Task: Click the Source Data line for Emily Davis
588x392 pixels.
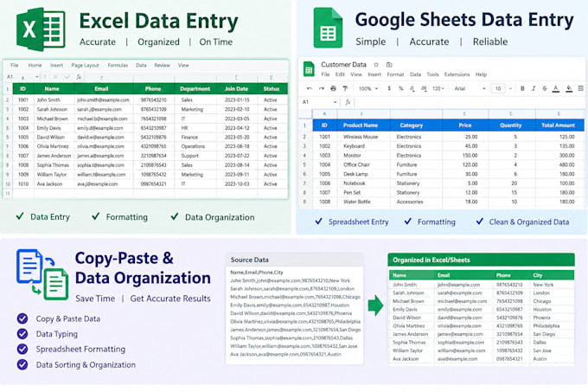Action: (x=290, y=305)
